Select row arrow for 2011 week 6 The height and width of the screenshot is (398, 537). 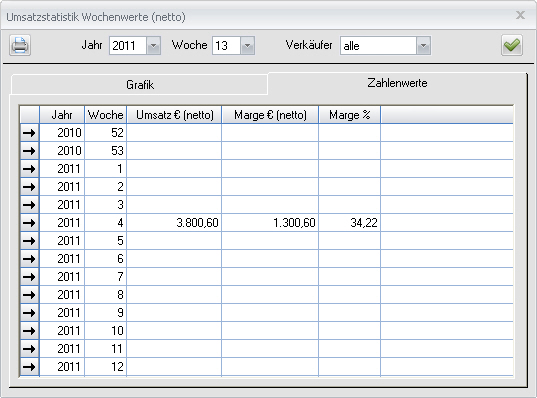pyautogui.click(x=29, y=259)
